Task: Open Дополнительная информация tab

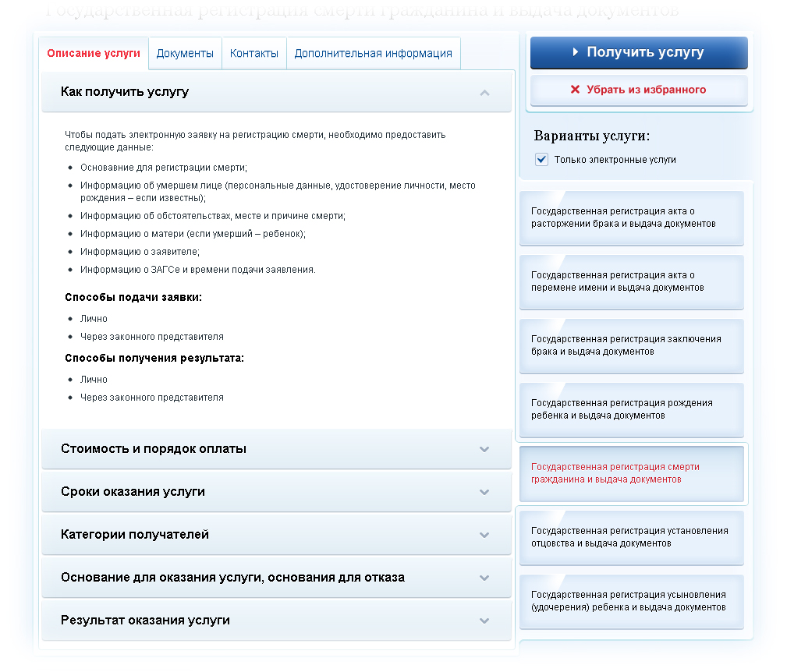Action: pos(373,53)
